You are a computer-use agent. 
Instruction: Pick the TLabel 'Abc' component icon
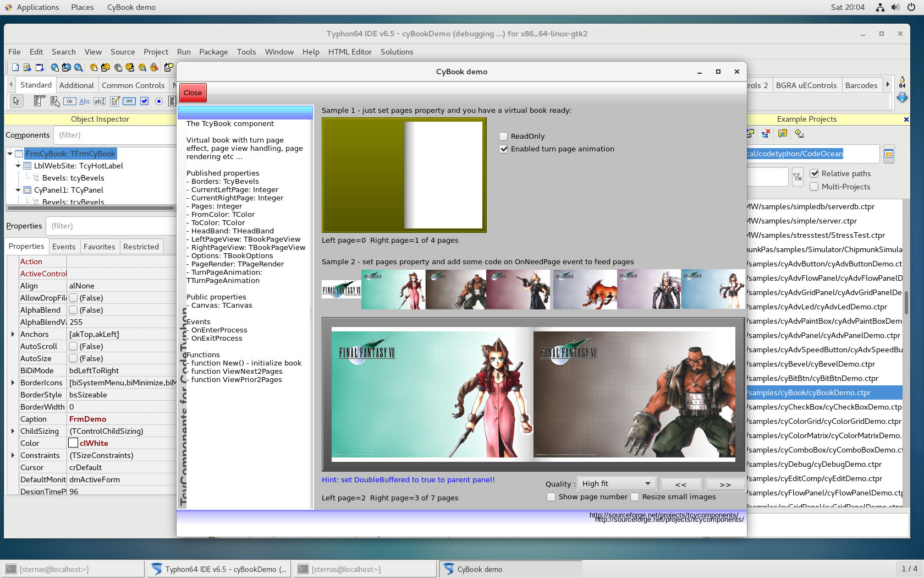point(85,101)
